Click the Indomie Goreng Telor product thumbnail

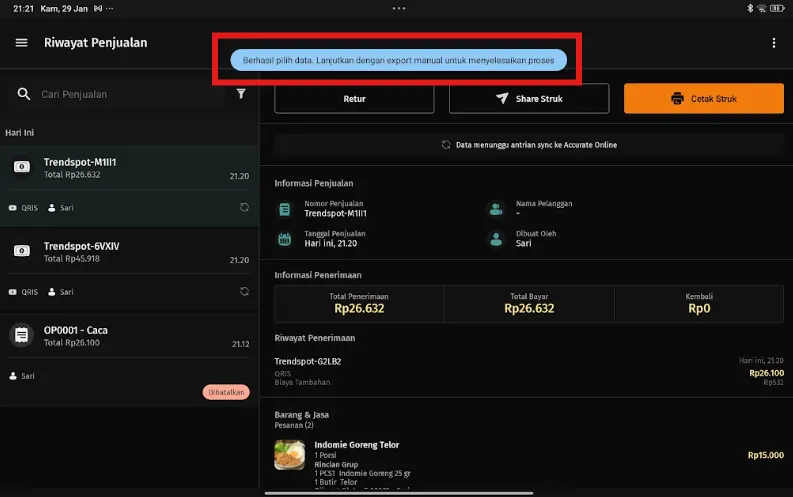coord(290,455)
